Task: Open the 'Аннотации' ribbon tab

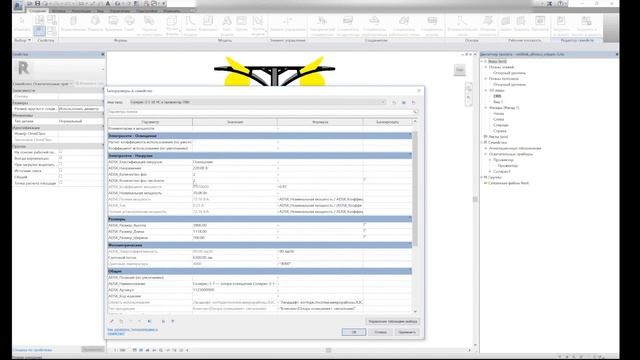Action: coord(81,11)
